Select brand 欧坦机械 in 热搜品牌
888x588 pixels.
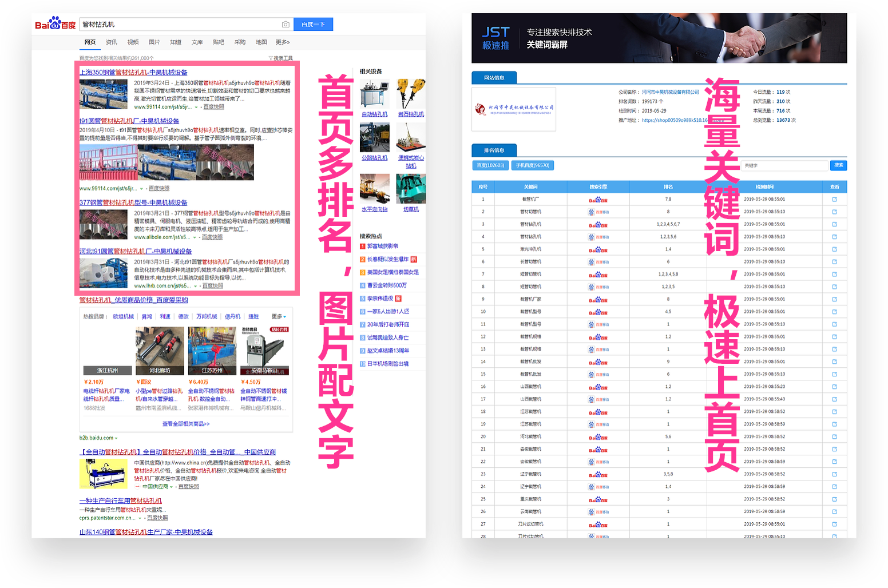tap(124, 317)
